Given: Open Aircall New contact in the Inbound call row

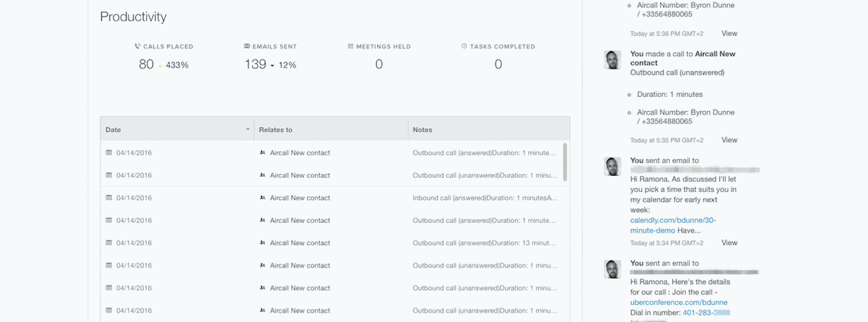Looking at the screenshot, I should tap(300, 198).
